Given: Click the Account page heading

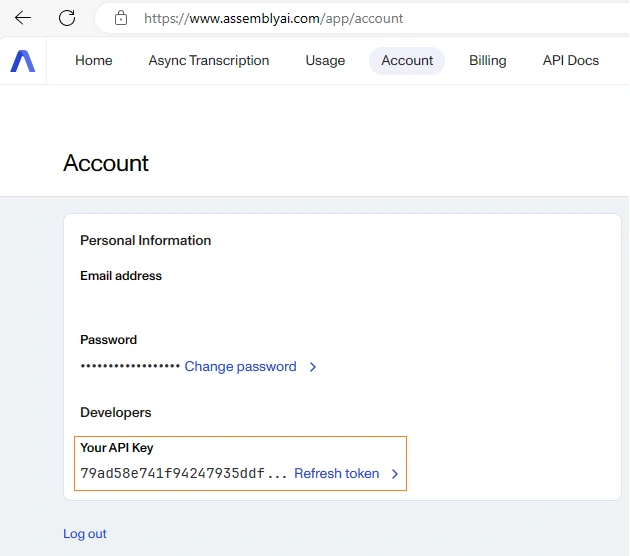Looking at the screenshot, I should coord(106,163).
